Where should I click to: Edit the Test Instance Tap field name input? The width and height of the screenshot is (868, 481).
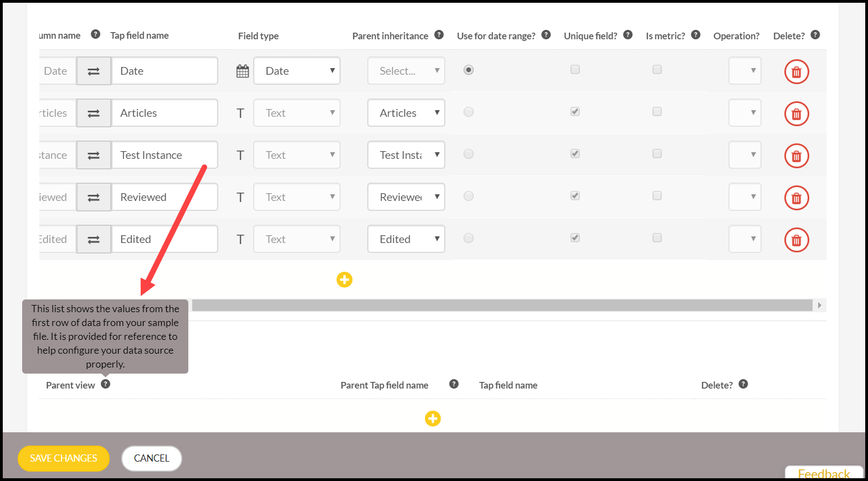(165, 155)
